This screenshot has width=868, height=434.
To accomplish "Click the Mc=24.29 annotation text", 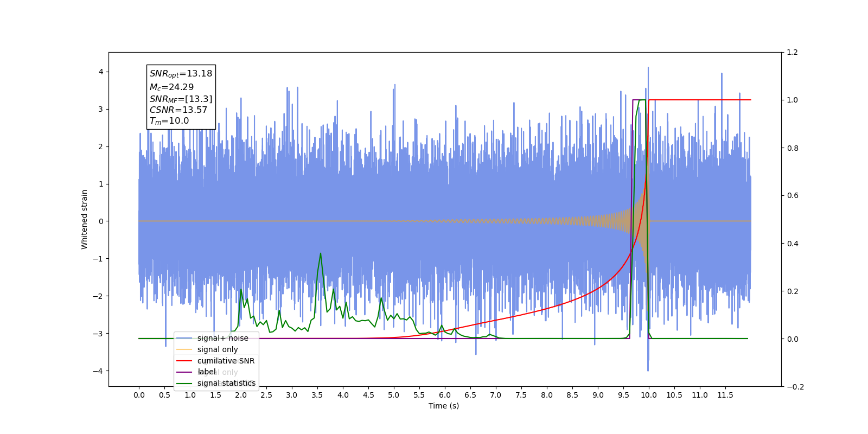I will [171, 87].
